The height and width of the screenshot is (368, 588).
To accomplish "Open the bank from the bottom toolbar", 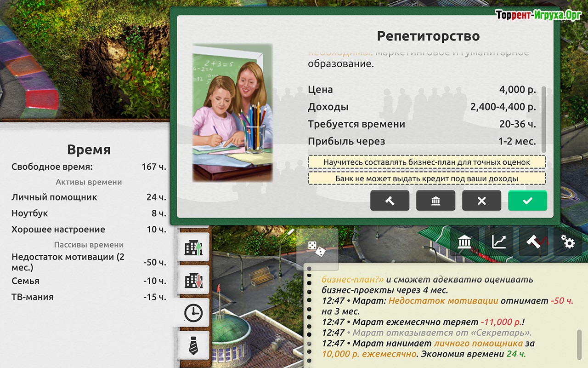I will [465, 241].
